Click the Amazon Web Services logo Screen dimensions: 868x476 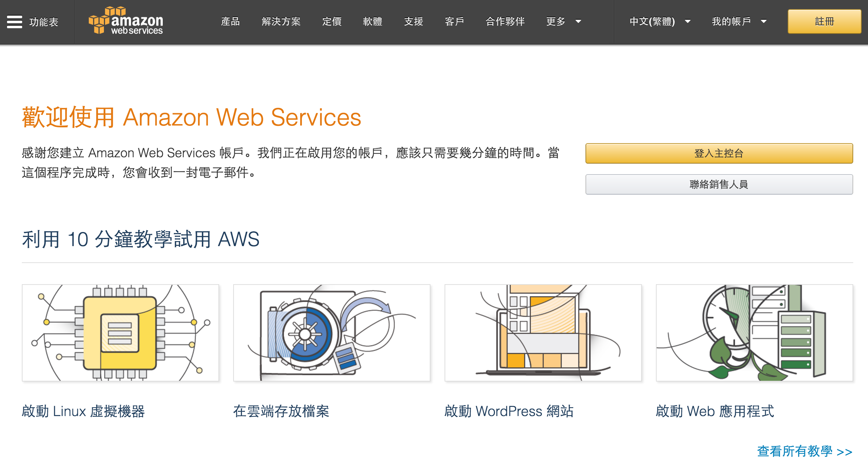[x=126, y=21]
